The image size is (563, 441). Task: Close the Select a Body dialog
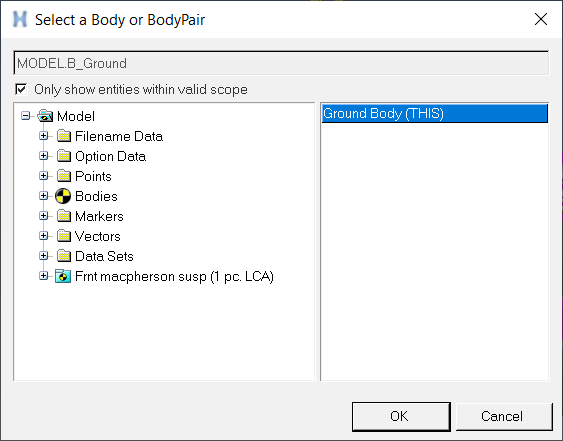click(x=540, y=19)
